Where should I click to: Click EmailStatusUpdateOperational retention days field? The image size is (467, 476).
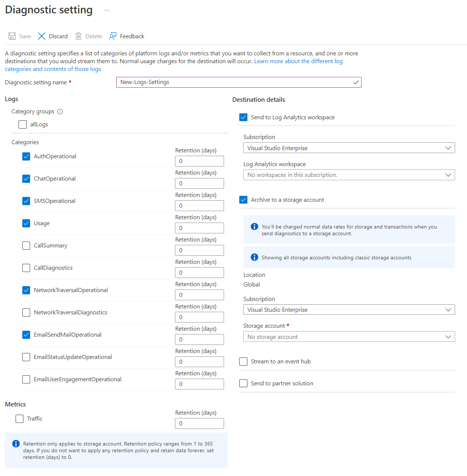point(200,362)
